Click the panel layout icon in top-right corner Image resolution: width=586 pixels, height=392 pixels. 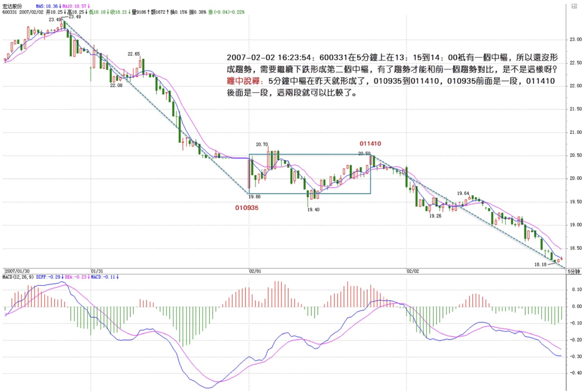click(x=574, y=6)
